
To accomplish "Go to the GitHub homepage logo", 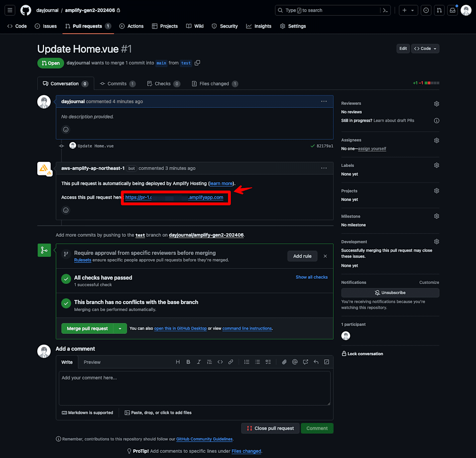I will (26, 10).
